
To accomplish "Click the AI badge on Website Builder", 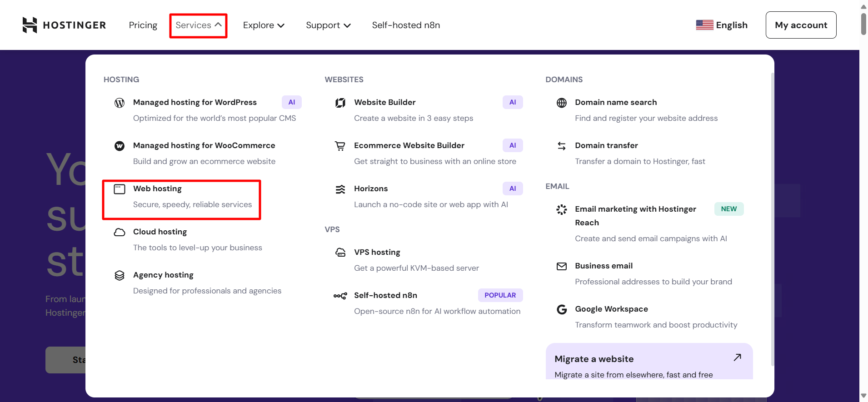I will click(x=513, y=102).
